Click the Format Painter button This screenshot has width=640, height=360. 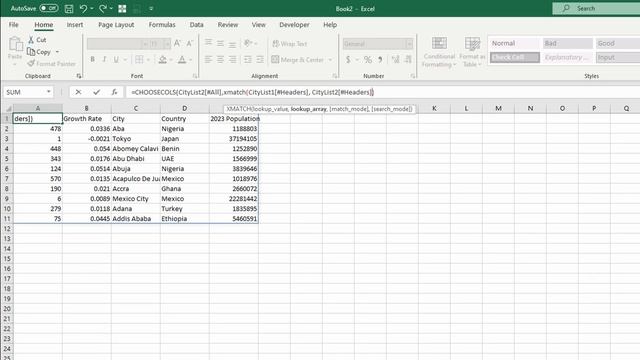click(x=51, y=63)
